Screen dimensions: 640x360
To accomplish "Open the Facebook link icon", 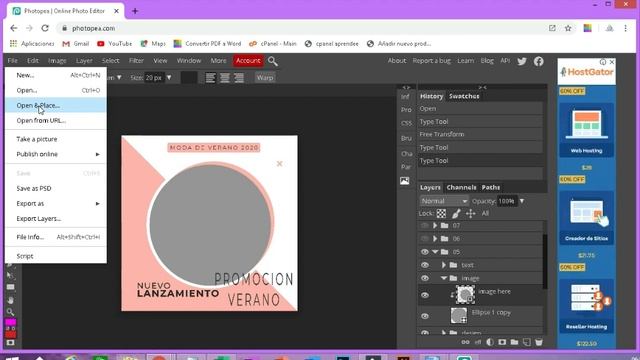I will (539, 61).
